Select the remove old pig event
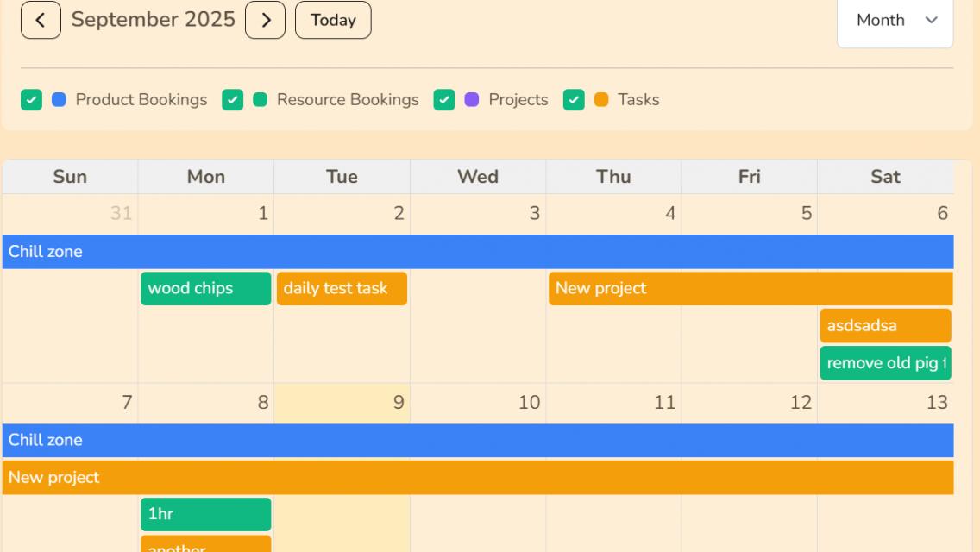This screenshot has width=980, height=552. pos(884,362)
